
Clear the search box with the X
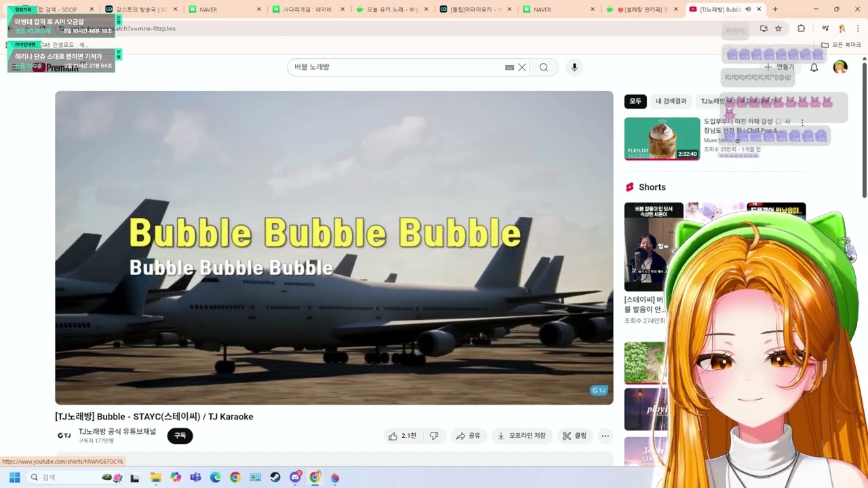tap(522, 67)
